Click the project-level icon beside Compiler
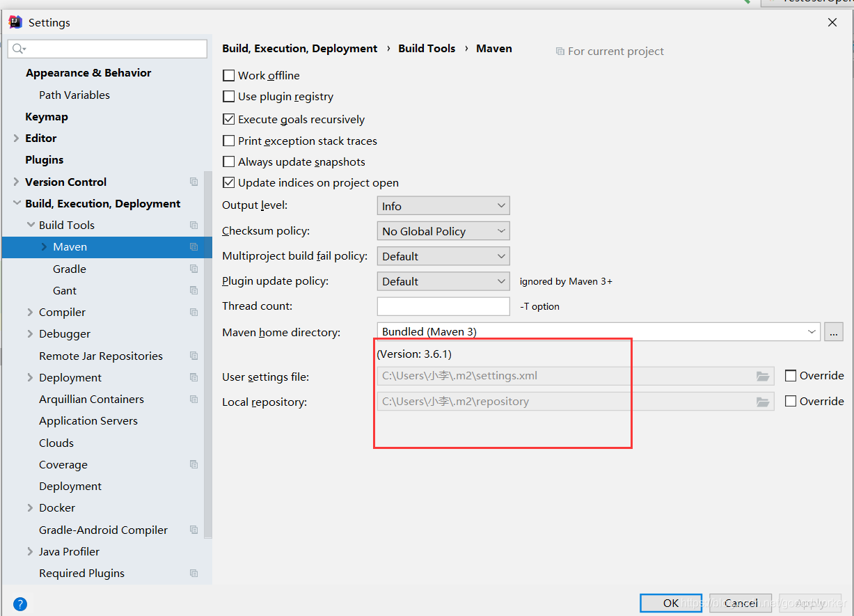This screenshot has width=854, height=616. tap(194, 312)
